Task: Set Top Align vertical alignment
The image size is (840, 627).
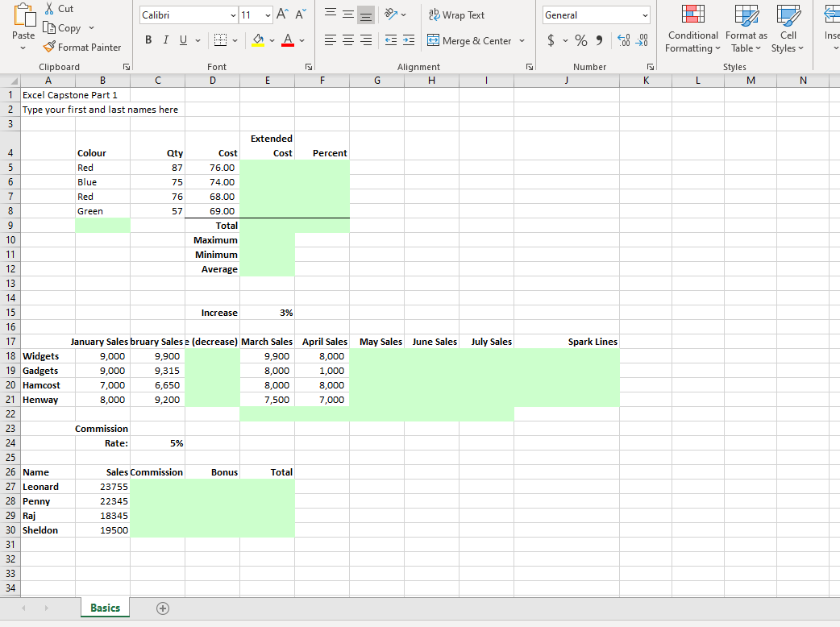Action: (331, 15)
